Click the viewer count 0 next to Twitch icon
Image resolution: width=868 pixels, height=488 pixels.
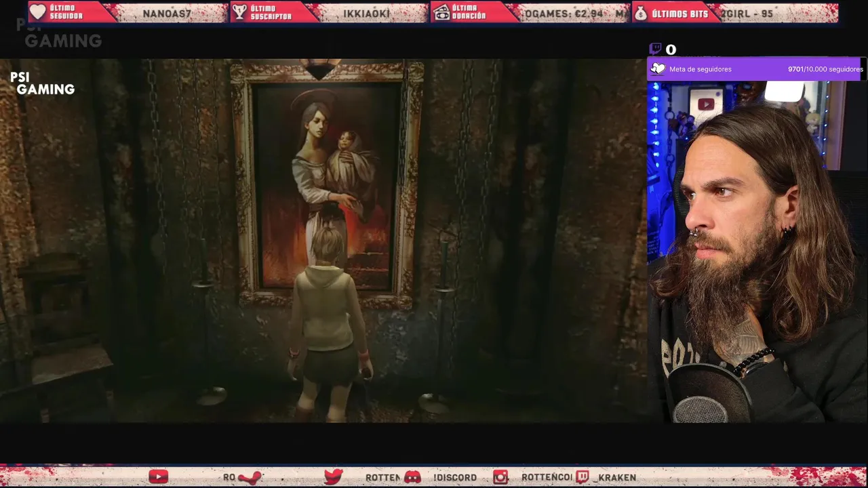(x=671, y=49)
